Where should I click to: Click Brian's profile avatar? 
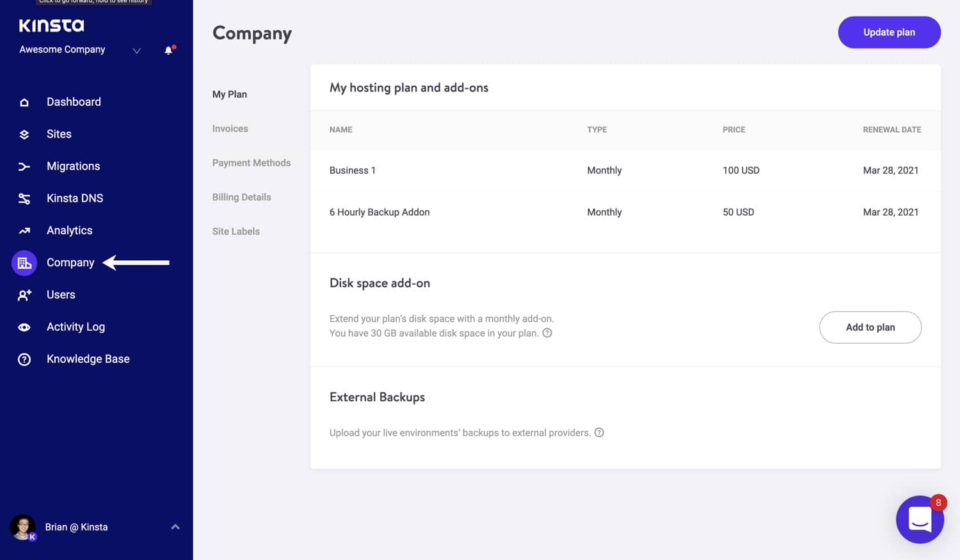pos(23,527)
